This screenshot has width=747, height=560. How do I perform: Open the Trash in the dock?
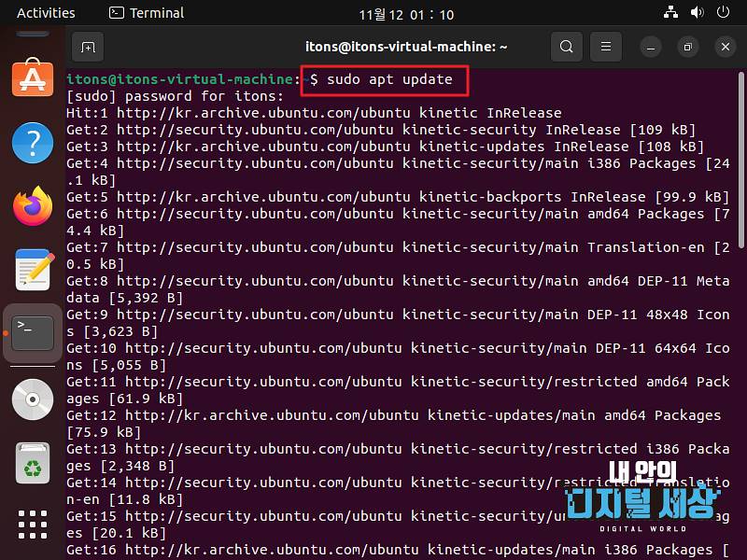coord(33,462)
